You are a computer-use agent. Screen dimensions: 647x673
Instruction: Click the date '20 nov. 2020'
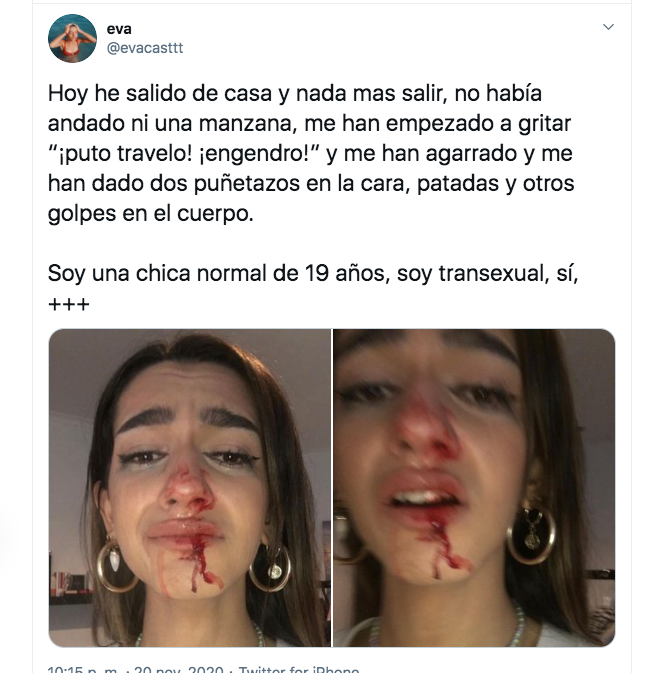(x=179, y=669)
